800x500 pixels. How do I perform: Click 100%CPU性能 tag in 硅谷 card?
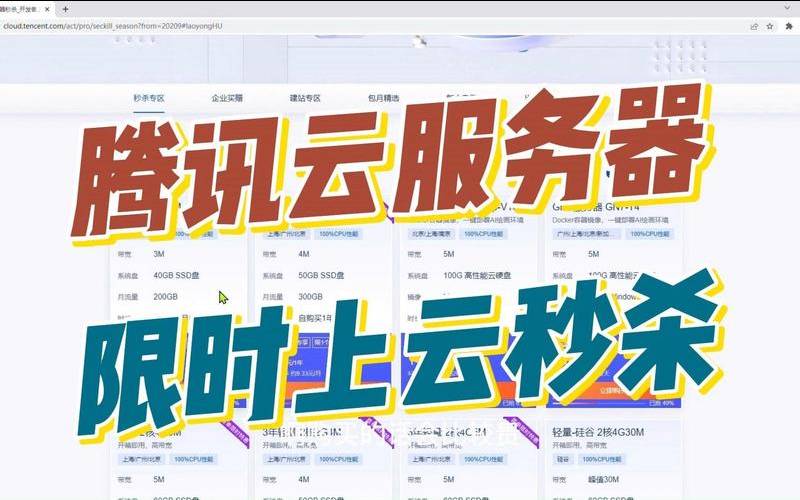coord(602,459)
